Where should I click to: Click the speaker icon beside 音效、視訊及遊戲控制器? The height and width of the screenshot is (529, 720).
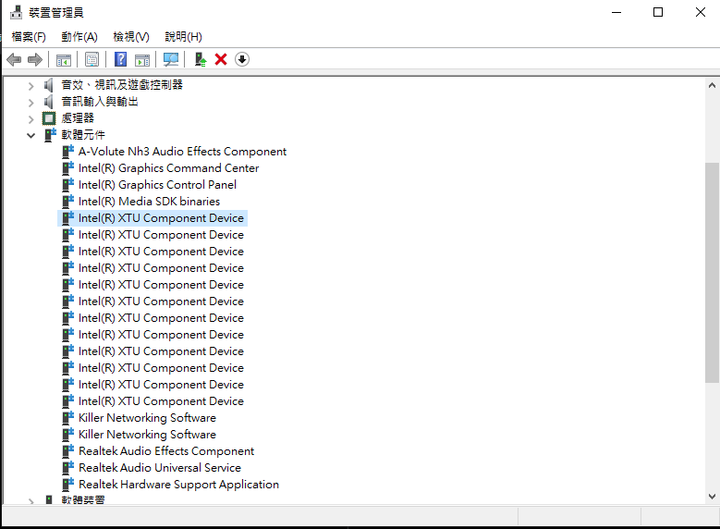48,85
